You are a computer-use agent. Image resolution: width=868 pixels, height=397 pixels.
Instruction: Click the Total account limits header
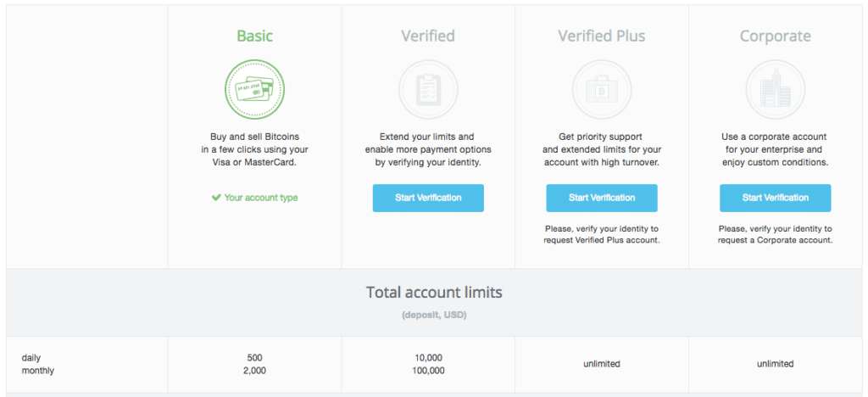click(434, 293)
